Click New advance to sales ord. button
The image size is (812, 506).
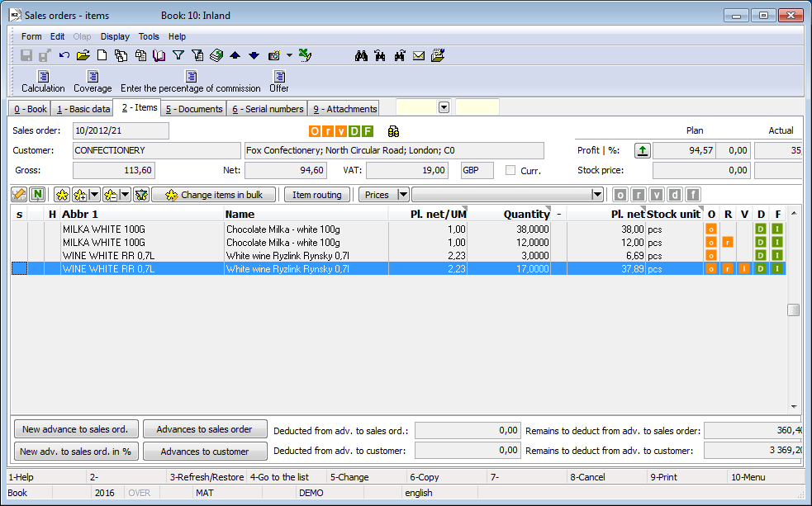(76, 429)
